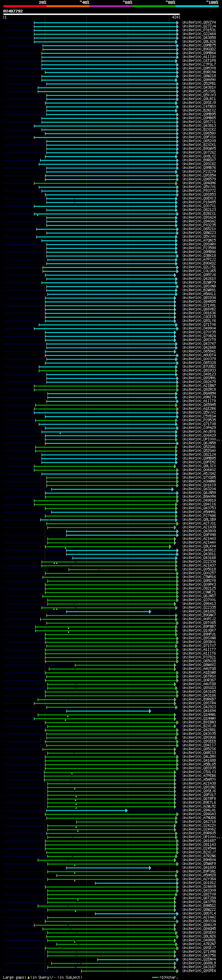Select hit label UniRef100_Q43810
222x980 pixels.
tap(199, 88)
